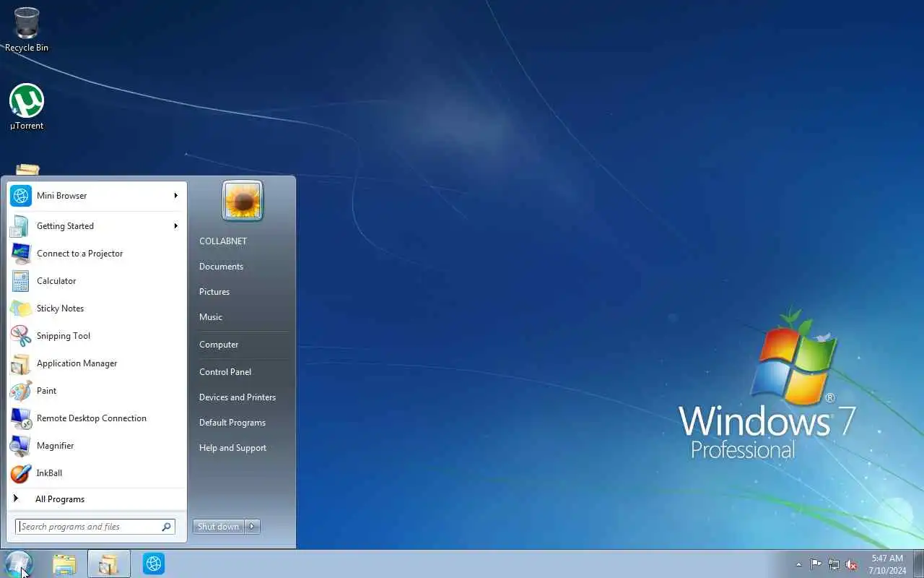
Task: Open Application Manager icon in Start menu
Action: tap(20, 363)
